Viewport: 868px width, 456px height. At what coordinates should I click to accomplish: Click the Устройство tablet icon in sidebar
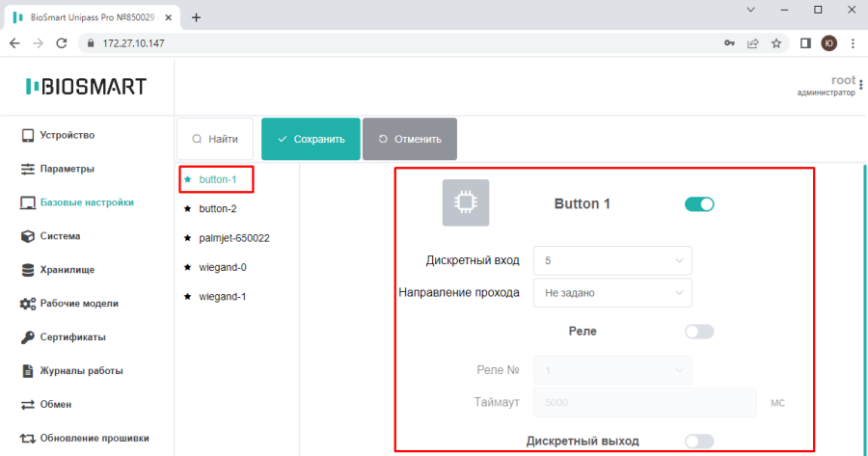click(27, 135)
